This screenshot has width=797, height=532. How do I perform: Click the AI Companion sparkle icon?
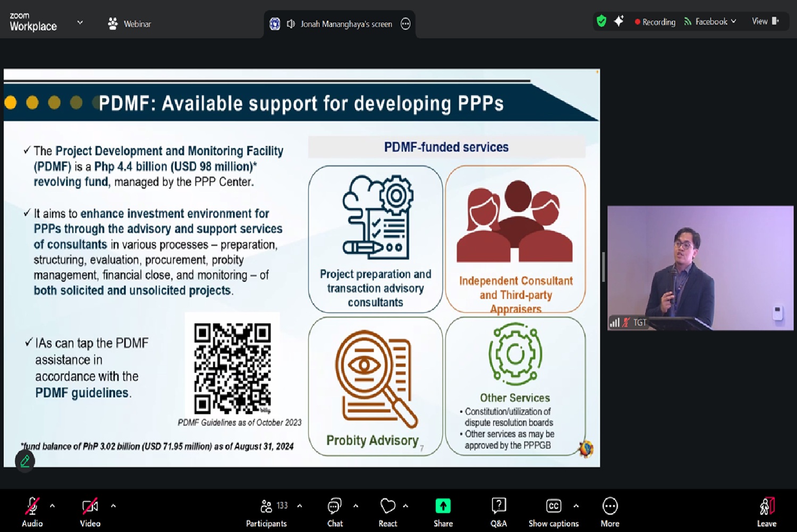pos(619,21)
